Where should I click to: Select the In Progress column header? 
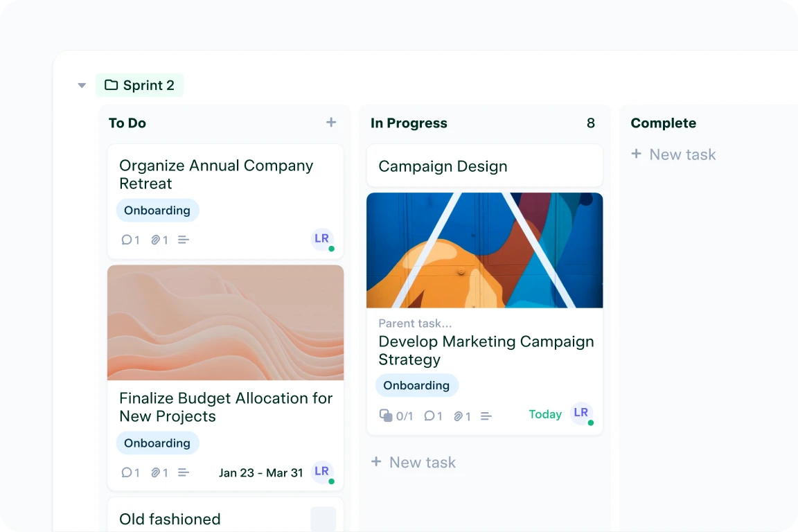(x=409, y=123)
